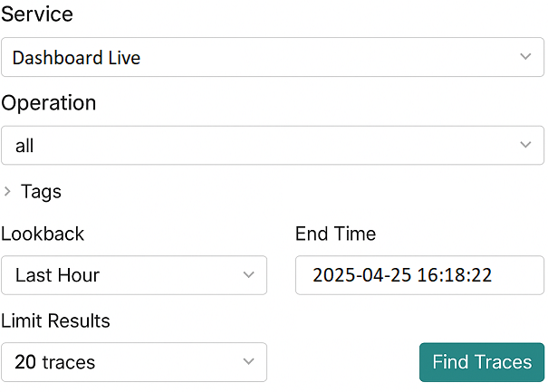Screen dimensions: 548x392
Task: Click the Limit Results field label
Action: click(55, 320)
